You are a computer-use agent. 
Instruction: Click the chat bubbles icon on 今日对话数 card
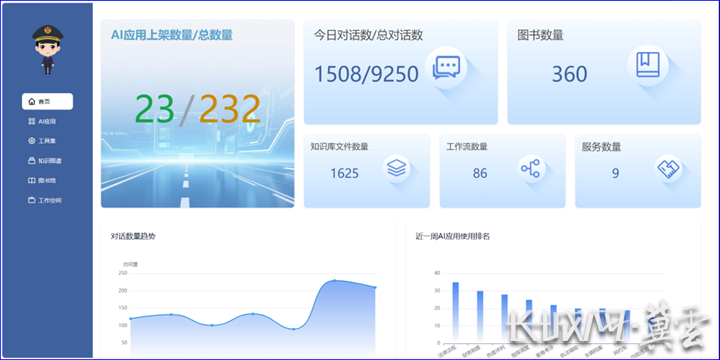[446, 68]
